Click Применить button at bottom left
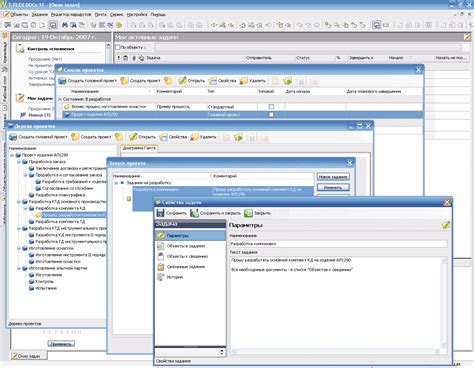Screen dimensions: 474x368 click(x=61, y=344)
